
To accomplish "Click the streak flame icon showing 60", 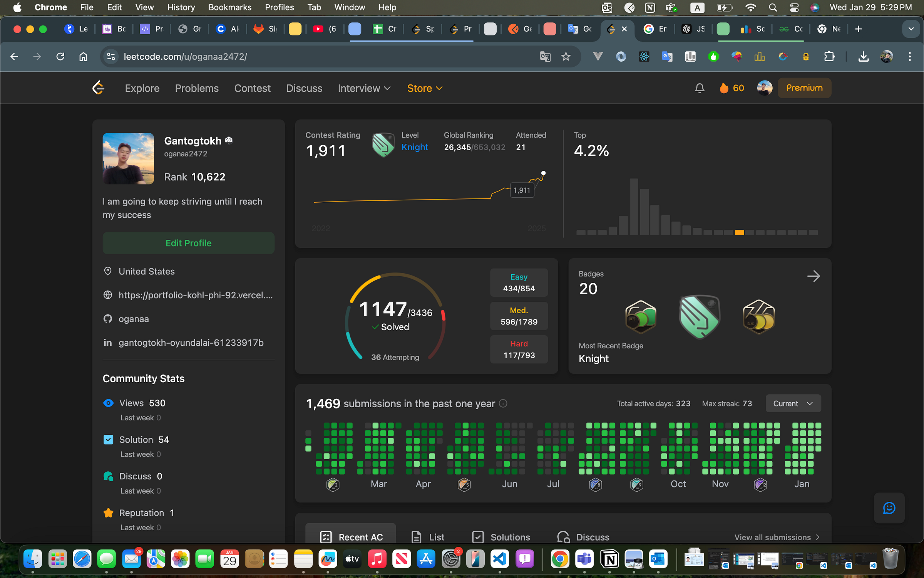I will click(x=724, y=88).
